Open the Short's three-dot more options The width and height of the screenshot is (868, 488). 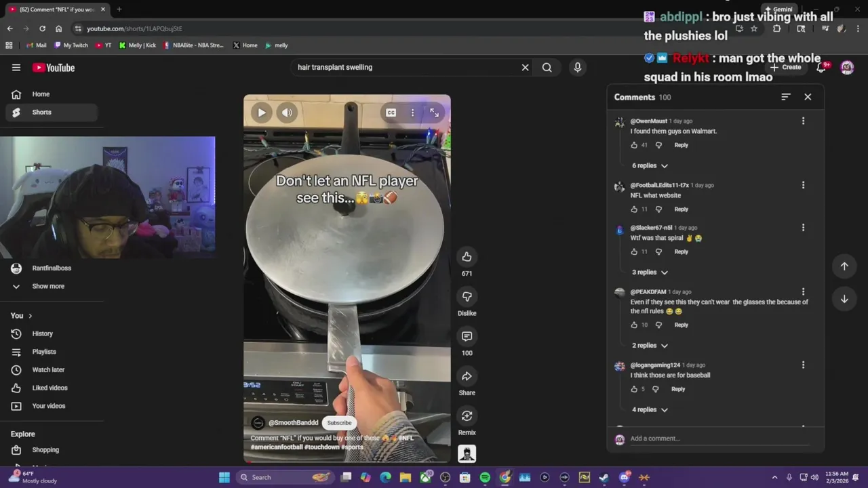412,113
